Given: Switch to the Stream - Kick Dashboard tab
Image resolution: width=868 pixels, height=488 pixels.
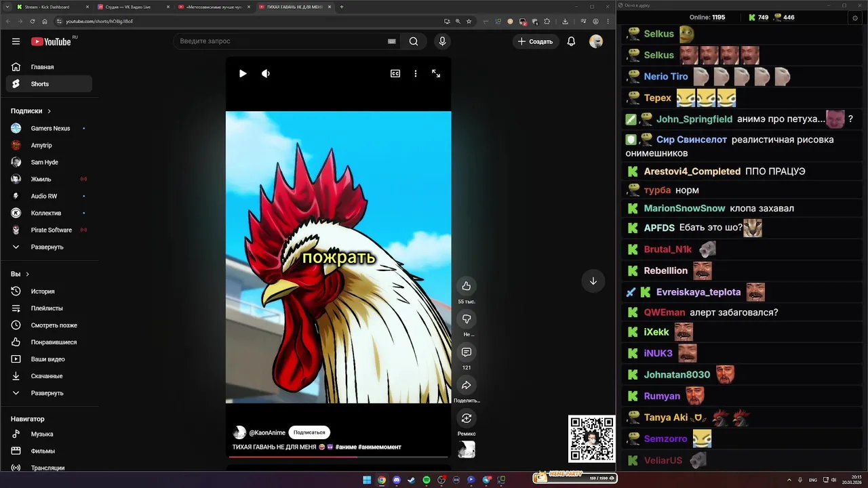Looking at the screenshot, I should [x=53, y=7].
